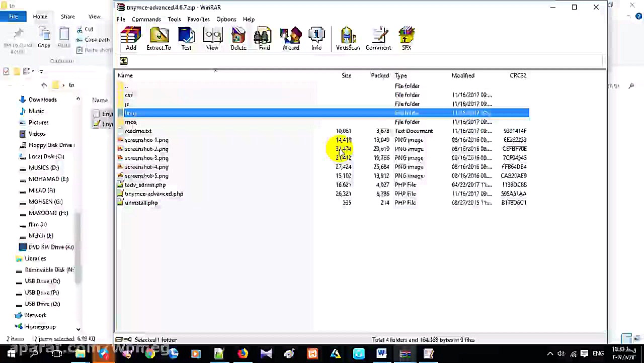Open Music in Explorer navigation pane
644x363 pixels.
pyautogui.click(x=32, y=111)
